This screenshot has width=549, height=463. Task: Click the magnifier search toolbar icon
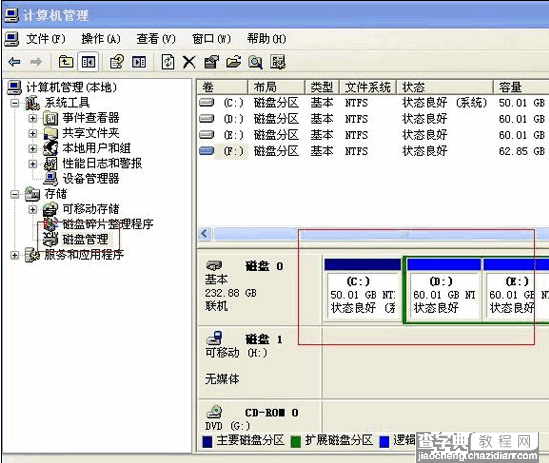click(x=255, y=62)
